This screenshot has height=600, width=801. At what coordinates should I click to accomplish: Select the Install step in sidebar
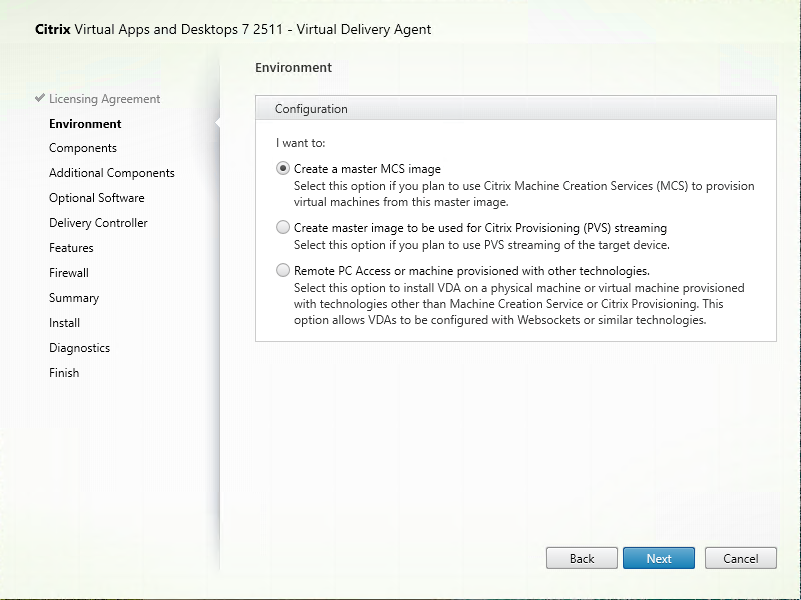click(x=65, y=323)
